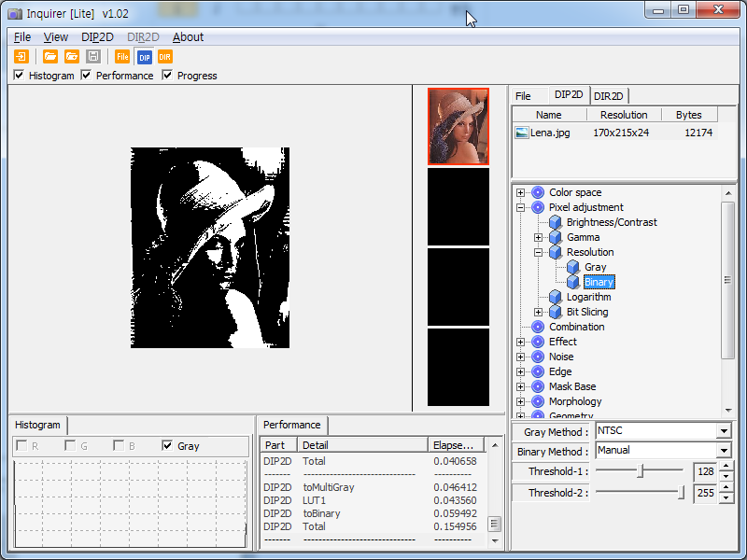This screenshot has height=560, width=747.
Task: Click the exit arrow icon in toolbar
Action: [21, 57]
